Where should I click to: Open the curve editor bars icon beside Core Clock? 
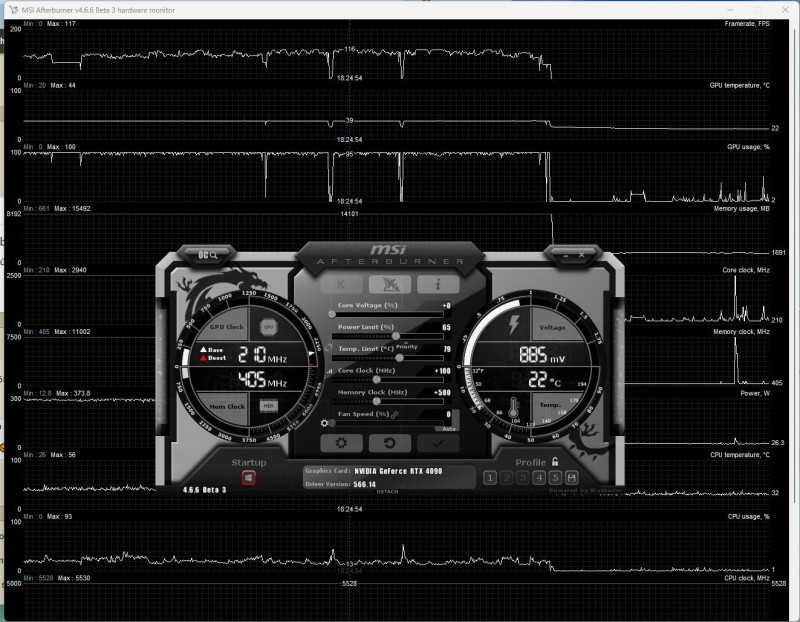coord(329,371)
